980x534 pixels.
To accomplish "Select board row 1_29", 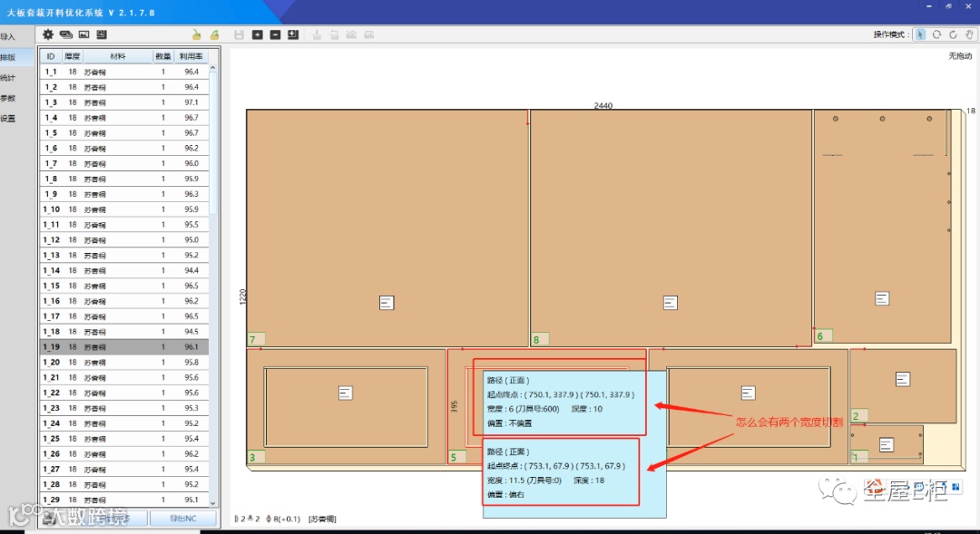I will click(x=123, y=500).
